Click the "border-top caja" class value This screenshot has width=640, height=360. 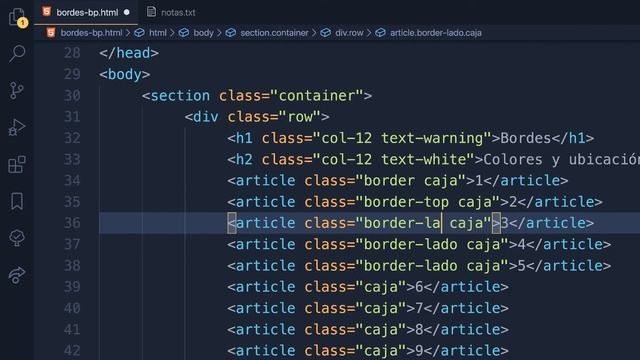[428, 202]
